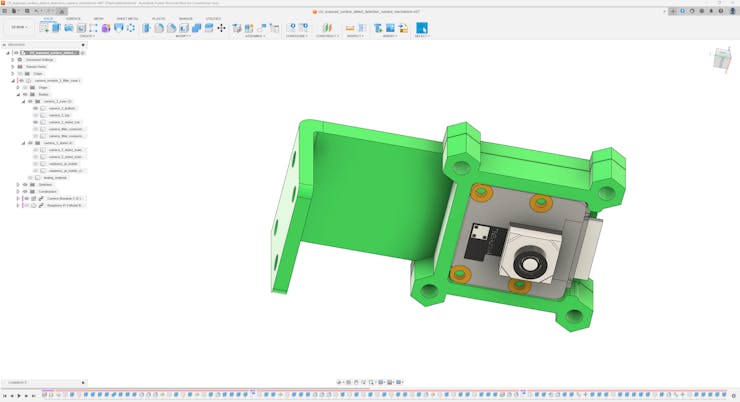Click the Select tool icon
Screen dimensions: 740x402
tap(421, 28)
